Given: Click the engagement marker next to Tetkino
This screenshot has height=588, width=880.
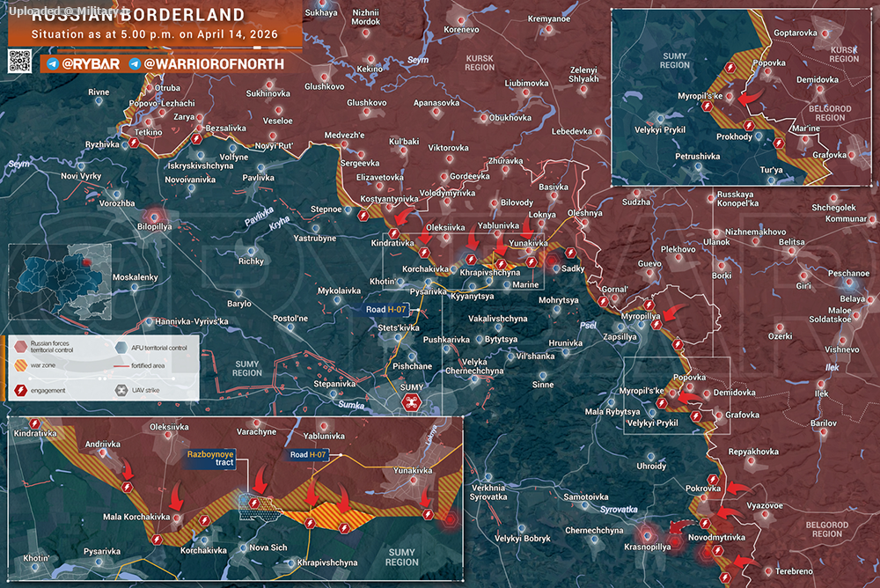Looking at the screenshot, I should coord(134,143).
